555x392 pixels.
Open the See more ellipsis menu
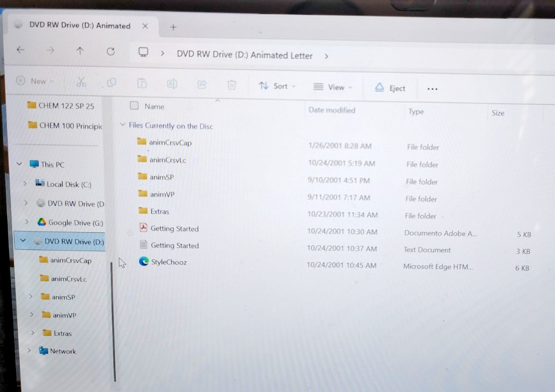(x=432, y=89)
